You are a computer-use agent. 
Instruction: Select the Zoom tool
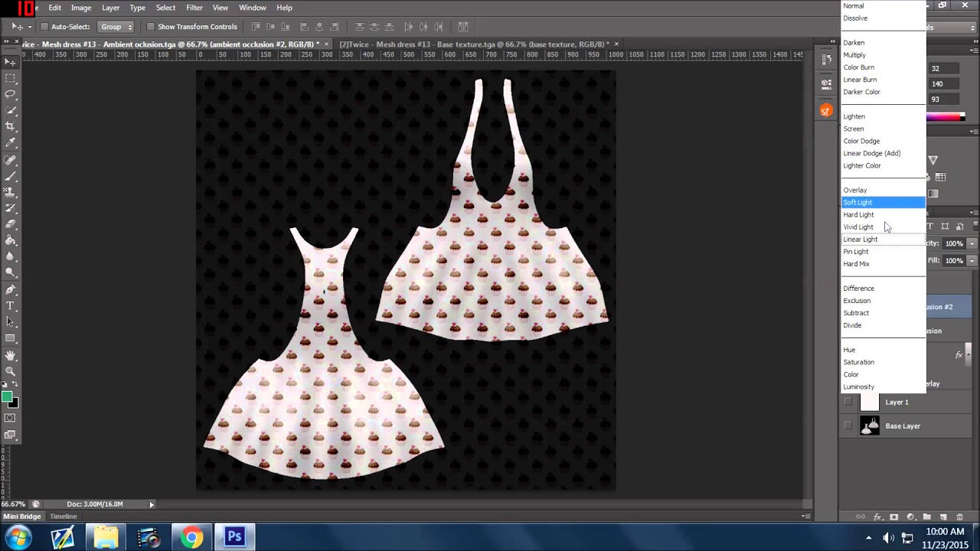point(10,372)
